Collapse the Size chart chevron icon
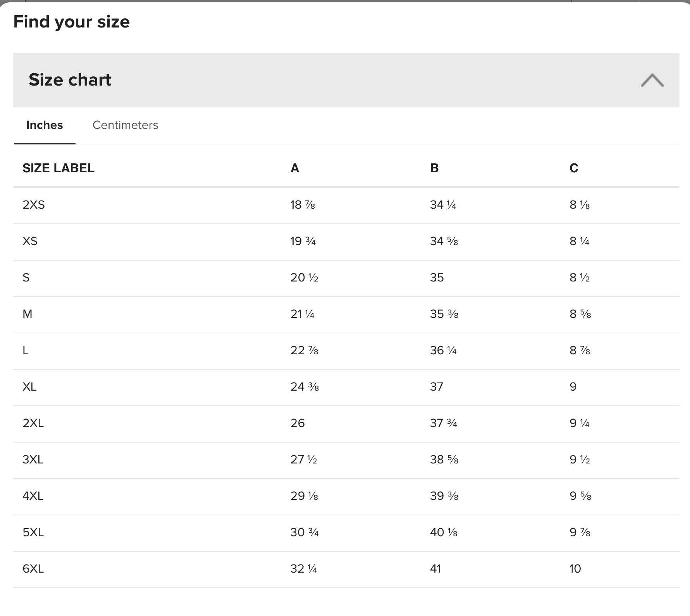This screenshot has width=690, height=616. click(652, 81)
